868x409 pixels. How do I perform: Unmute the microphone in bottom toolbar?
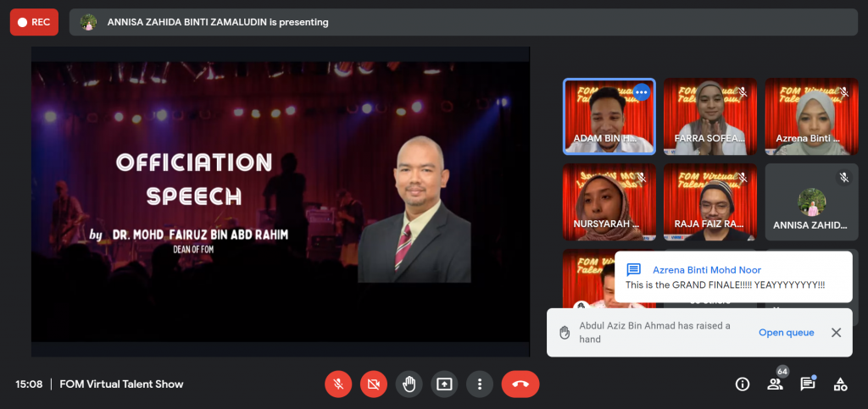(338, 384)
